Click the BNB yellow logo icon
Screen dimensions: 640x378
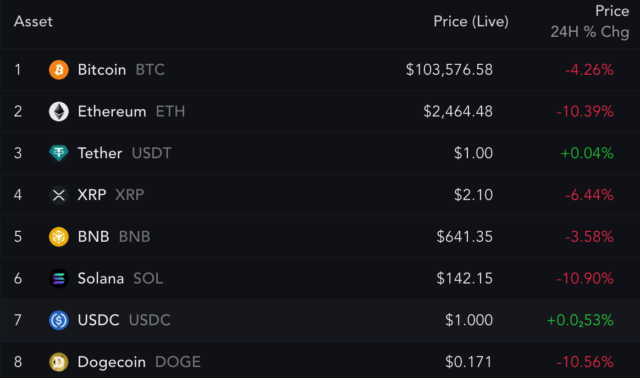(x=59, y=237)
